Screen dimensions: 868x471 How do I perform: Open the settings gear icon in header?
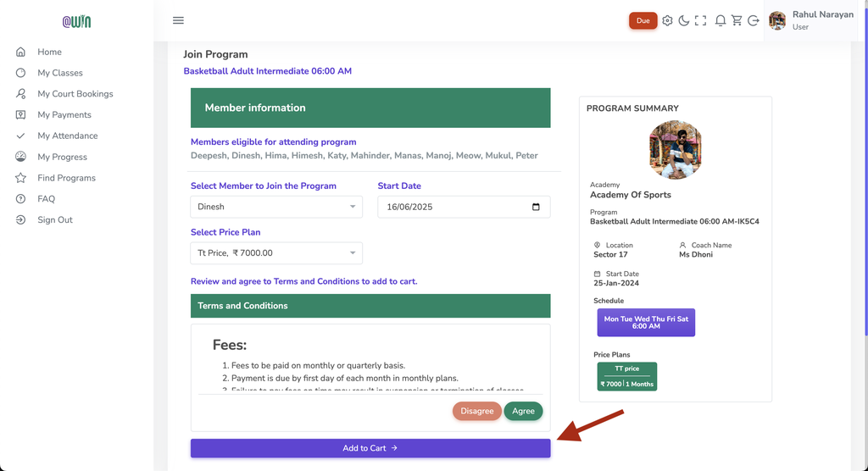pos(668,20)
